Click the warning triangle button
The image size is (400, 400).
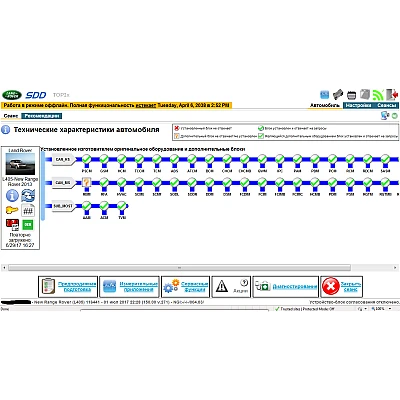coord(231,286)
